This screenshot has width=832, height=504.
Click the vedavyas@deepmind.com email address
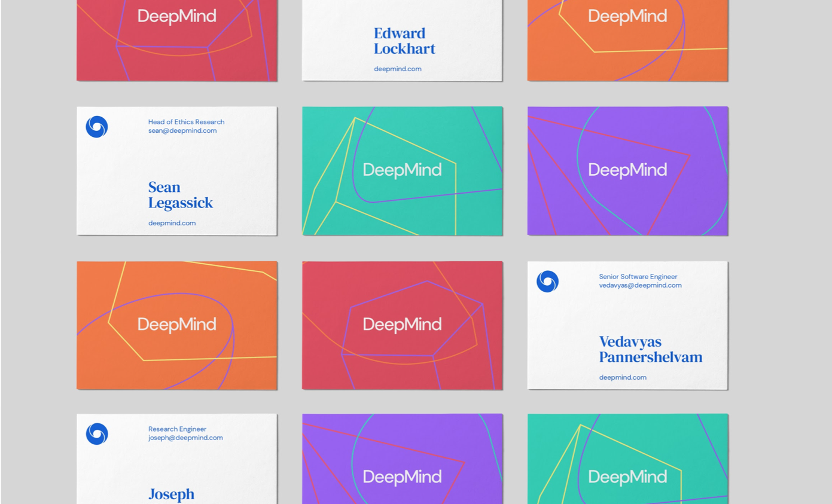click(x=640, y=285)
